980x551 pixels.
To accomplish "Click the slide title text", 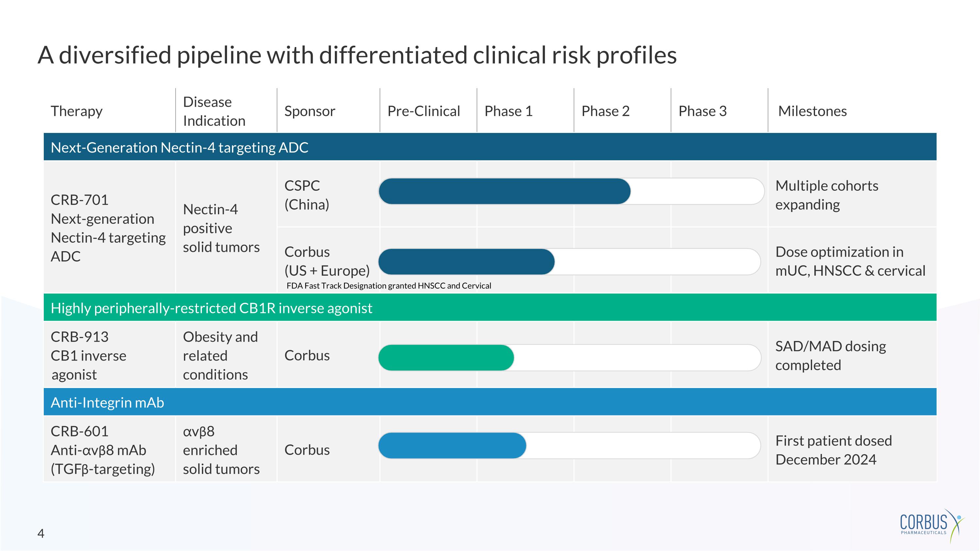I will tap(357, 55).
